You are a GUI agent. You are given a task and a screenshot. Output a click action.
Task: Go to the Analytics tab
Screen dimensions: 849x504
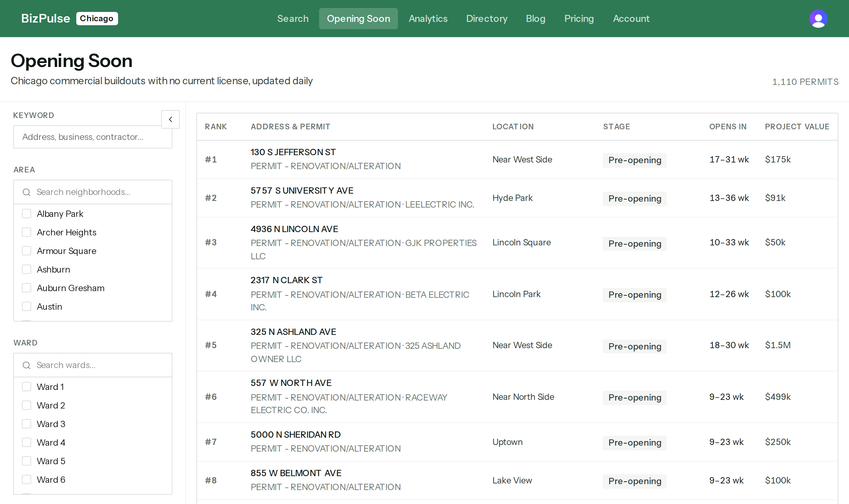(428, 18)
